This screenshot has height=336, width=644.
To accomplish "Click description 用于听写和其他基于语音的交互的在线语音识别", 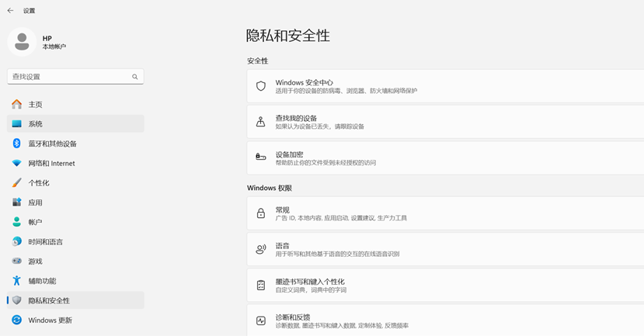I will [337, 254].
